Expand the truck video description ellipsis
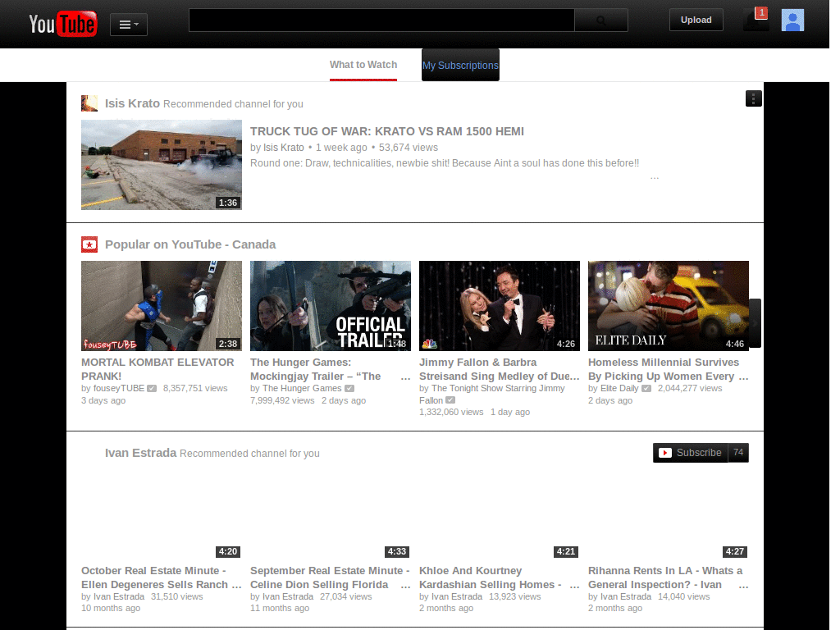 (655, 177)
